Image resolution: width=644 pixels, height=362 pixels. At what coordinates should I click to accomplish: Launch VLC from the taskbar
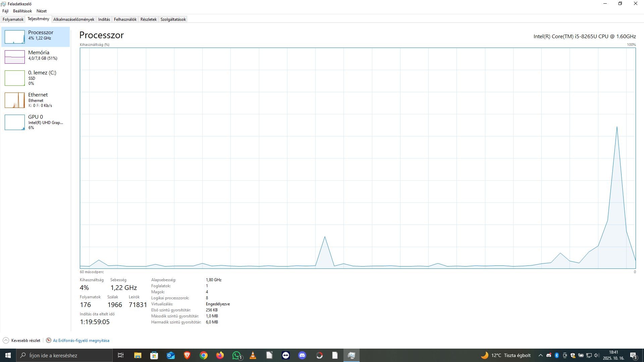[253, 355]
